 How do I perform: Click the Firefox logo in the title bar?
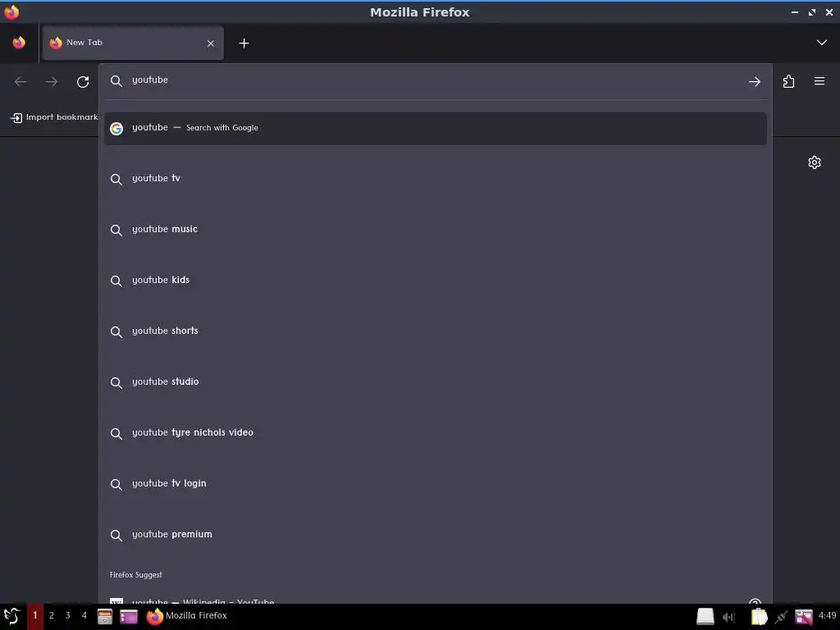11,11
